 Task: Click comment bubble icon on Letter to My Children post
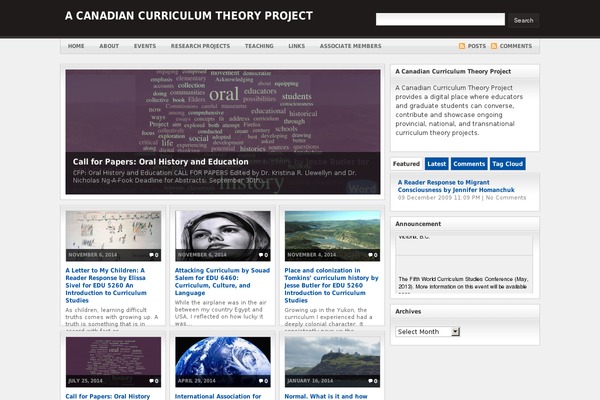pos(151,255)
